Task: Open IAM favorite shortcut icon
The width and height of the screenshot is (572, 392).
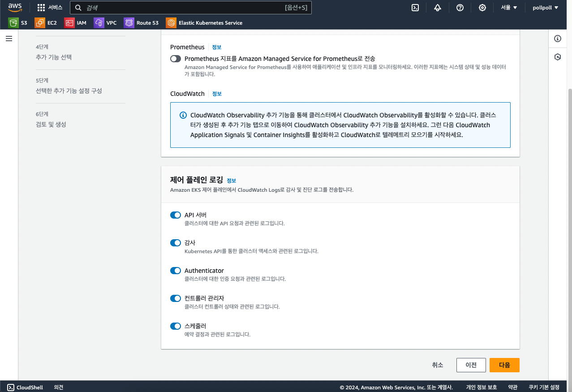Action: click(69, 23)
